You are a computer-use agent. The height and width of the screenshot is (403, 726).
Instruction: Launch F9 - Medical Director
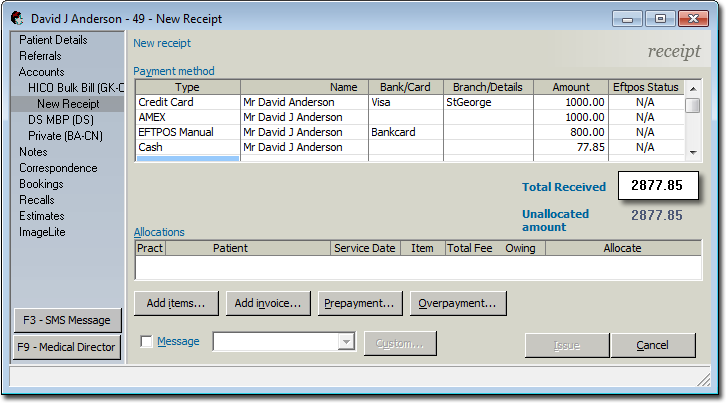click(x=67, y=347)
